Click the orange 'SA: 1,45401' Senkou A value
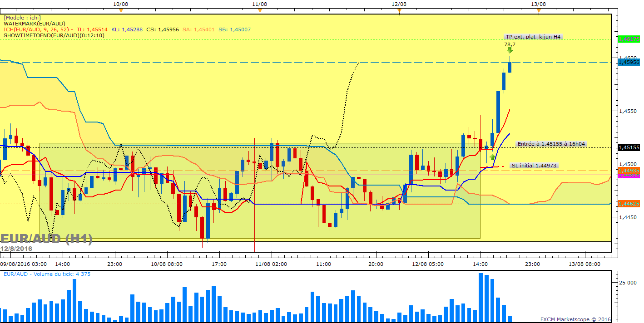The image size is (644, 323). 198,29
